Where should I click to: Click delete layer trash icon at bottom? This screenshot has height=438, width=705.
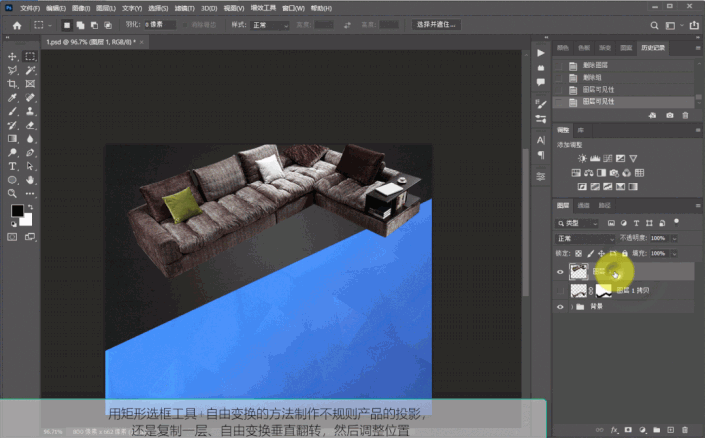[x=685, y=430]
